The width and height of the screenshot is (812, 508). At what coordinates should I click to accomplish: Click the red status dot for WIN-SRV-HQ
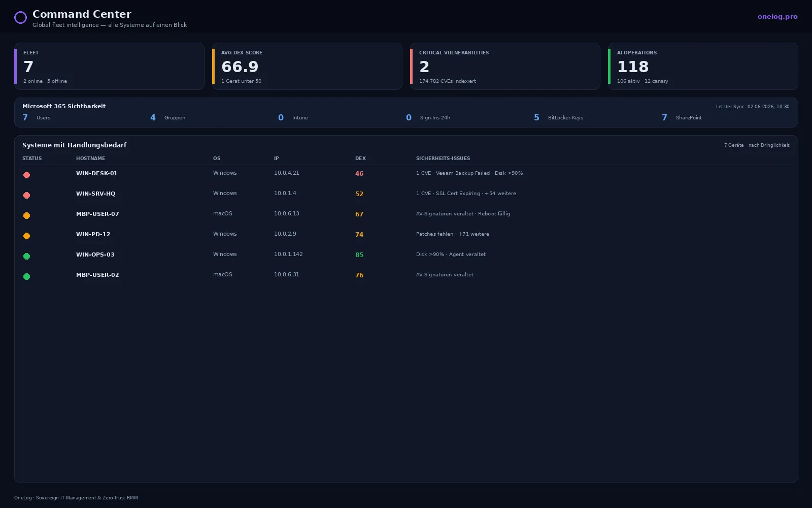coord(27,195)
